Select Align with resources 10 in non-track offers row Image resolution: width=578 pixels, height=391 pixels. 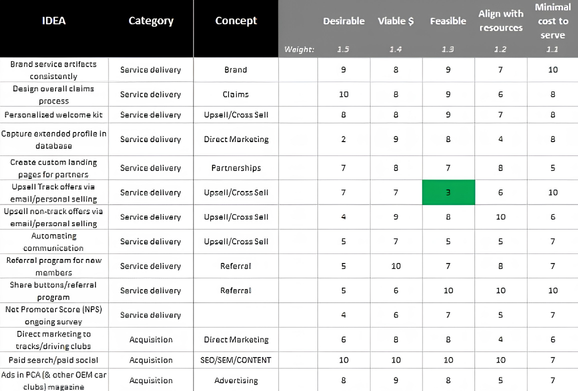(501, 217)
